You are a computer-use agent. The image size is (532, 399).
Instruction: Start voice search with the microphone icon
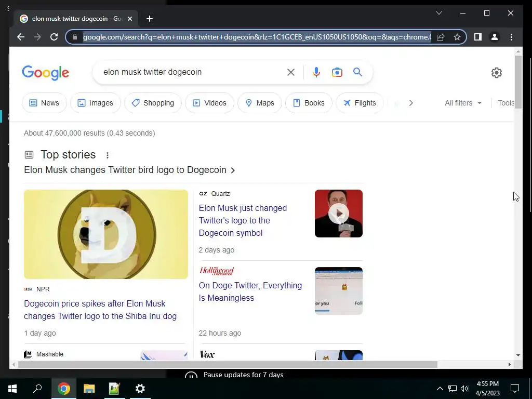coord(316,72)
